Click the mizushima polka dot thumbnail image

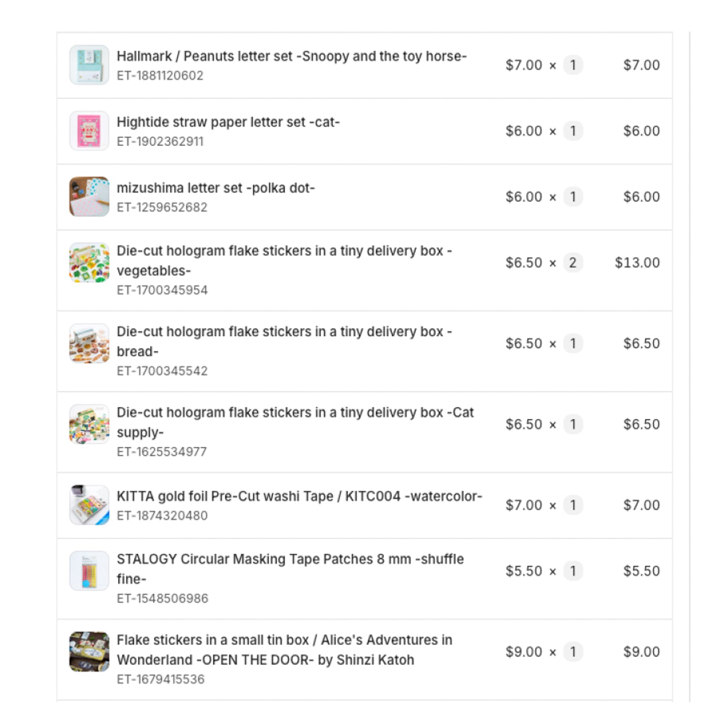point(89,197)
